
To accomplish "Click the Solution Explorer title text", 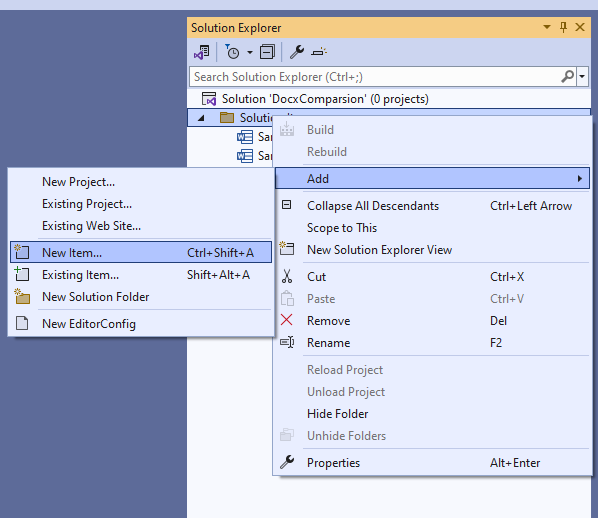I will point(236,28).
